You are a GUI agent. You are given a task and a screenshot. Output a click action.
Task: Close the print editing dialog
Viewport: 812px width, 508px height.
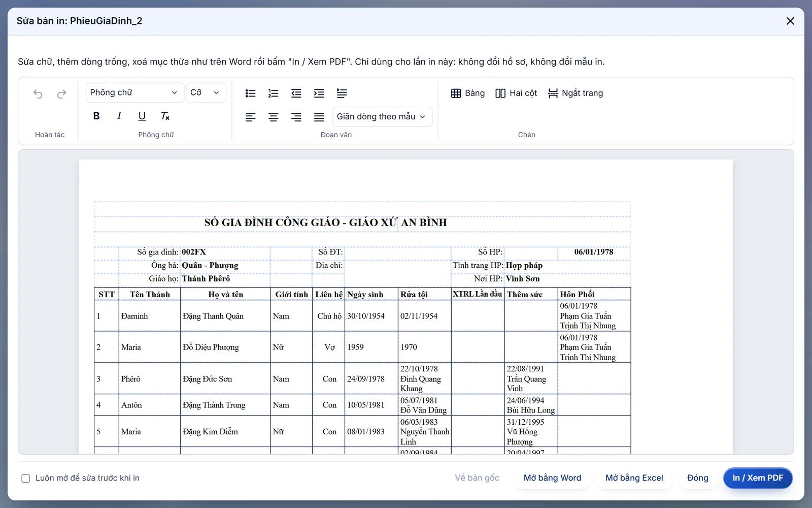pyautogui.click(x=790, y=21)
